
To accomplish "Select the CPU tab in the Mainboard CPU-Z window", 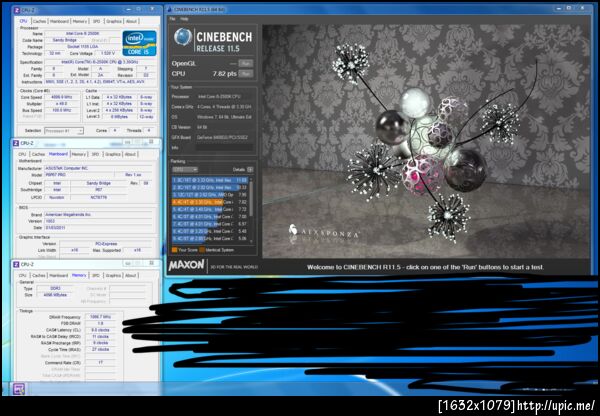I will [x=22, y=154].
